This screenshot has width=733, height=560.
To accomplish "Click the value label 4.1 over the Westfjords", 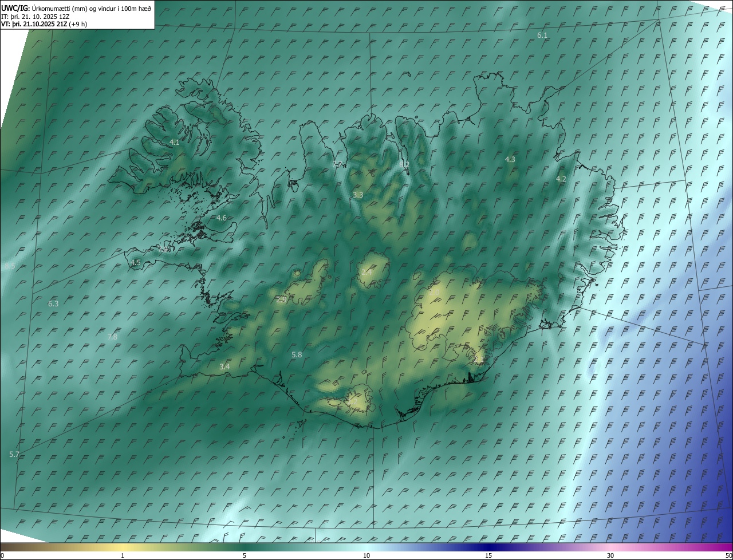I will click(x=175, y=142).
